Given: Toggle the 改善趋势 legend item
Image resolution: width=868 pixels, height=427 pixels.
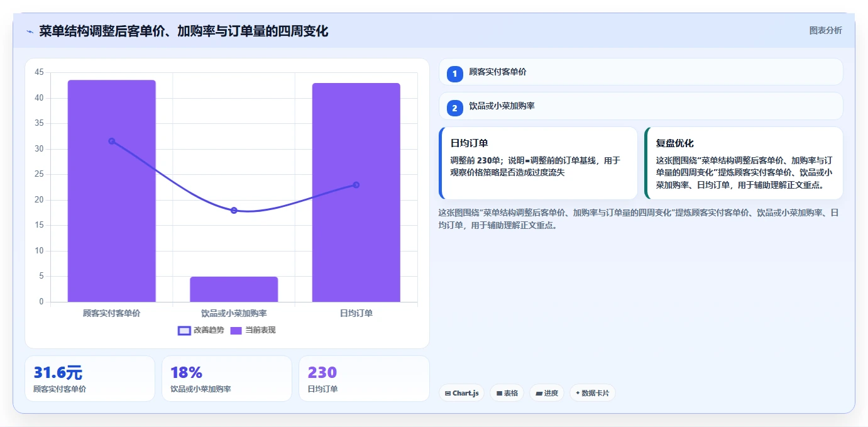Looking at the screenshot, I should coord(201,330).
